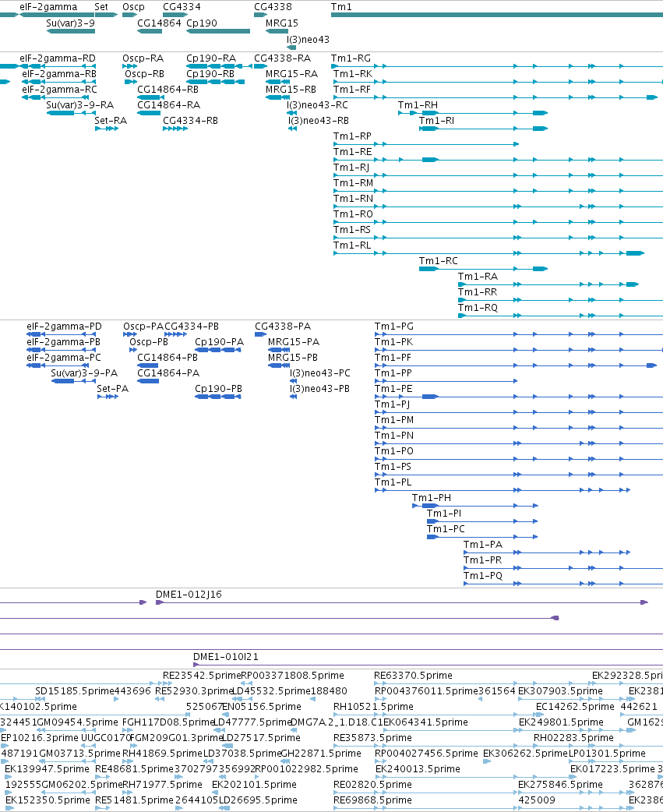The height and width of the screenshot is (812, 663).
Task: Click protein label Tm1-PE
Action: coord(393,388)
